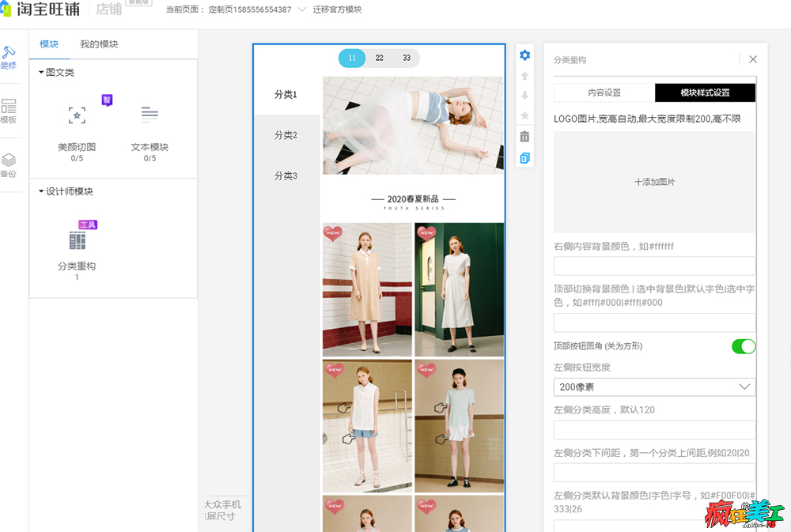Click product photo with black hat model
The width and height of the screenshot is (791, 532).
click(459, 426)
